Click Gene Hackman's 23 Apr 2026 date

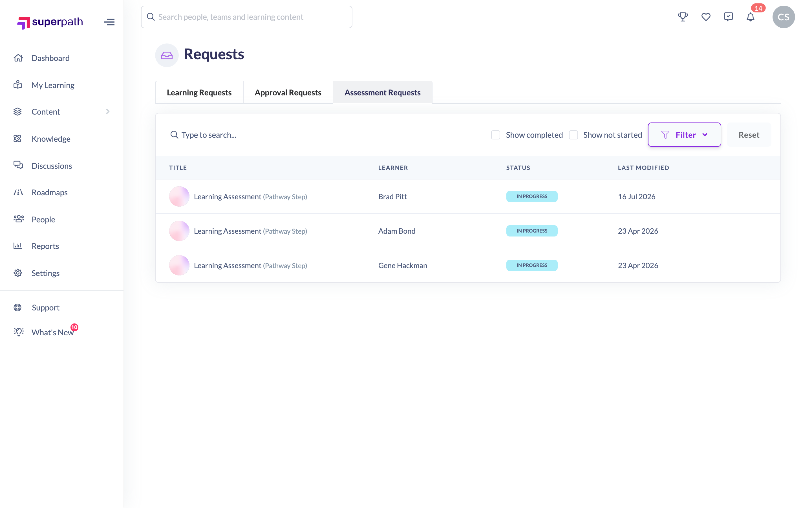click(x=638, y=265)
